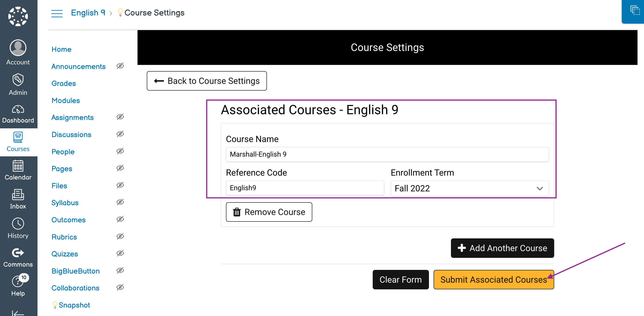The width and height of the screenshot is (644, 316).
Task: Click the Submit Associated Courses button
Action: coord(494,280)
